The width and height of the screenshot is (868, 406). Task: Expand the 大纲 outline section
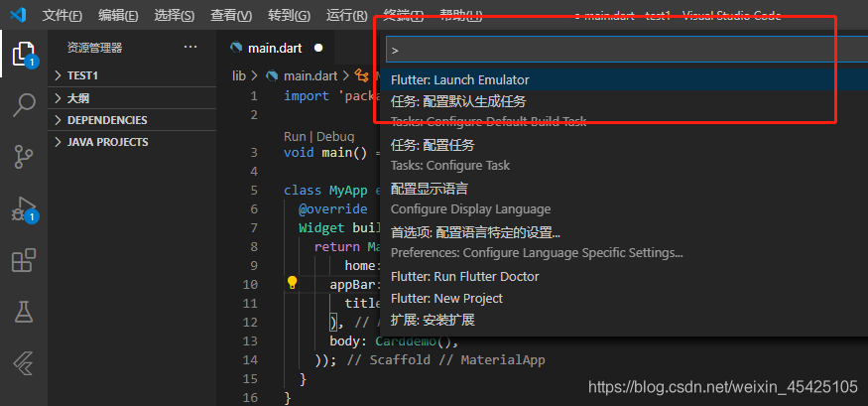click(x=132, y=98)
